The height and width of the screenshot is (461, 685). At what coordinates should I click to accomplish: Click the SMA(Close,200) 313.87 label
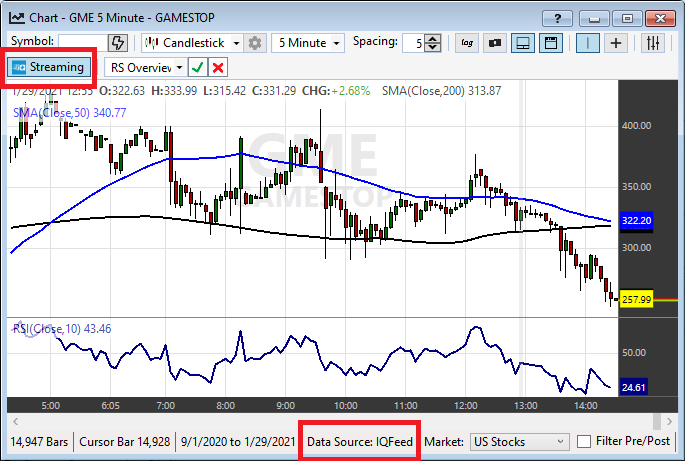click(441, 91)
